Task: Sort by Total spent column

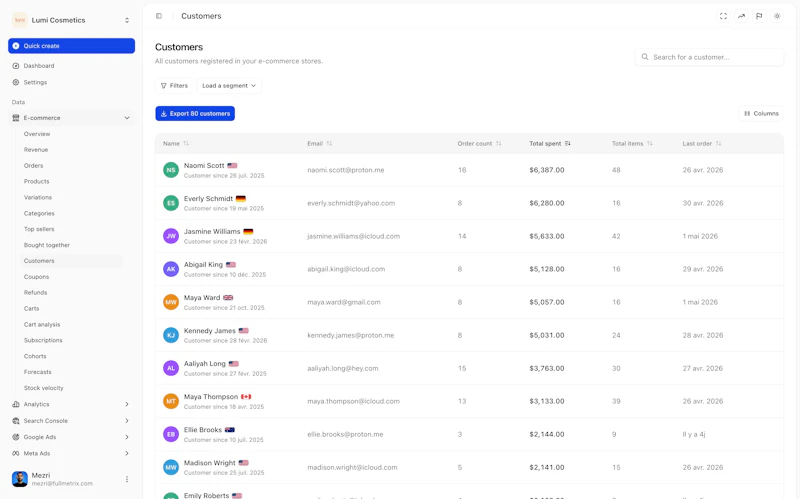Action: coord(549,144)
